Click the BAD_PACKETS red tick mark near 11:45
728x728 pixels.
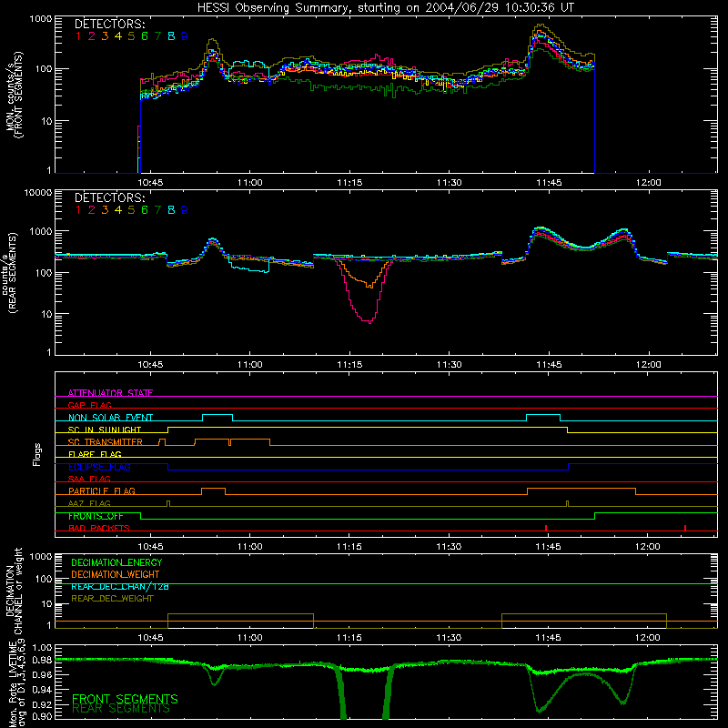click(x=546, y=528)
